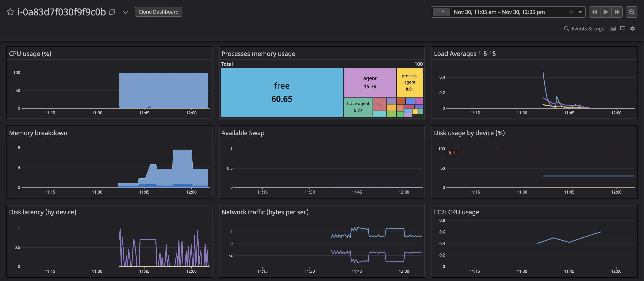
Task: Select the free 60.65 treemap block
Action: coord(282,92)
